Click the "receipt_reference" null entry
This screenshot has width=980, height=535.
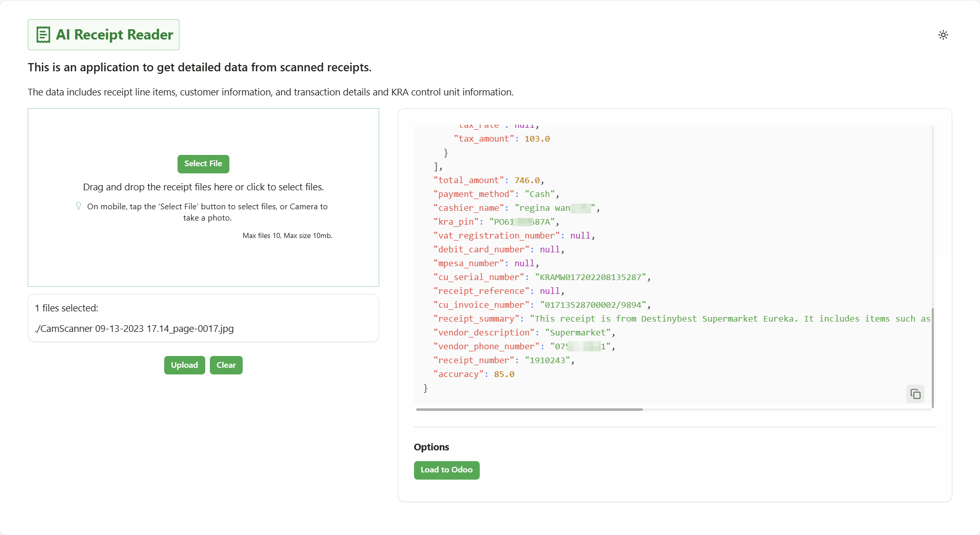(x=499, y=291)
